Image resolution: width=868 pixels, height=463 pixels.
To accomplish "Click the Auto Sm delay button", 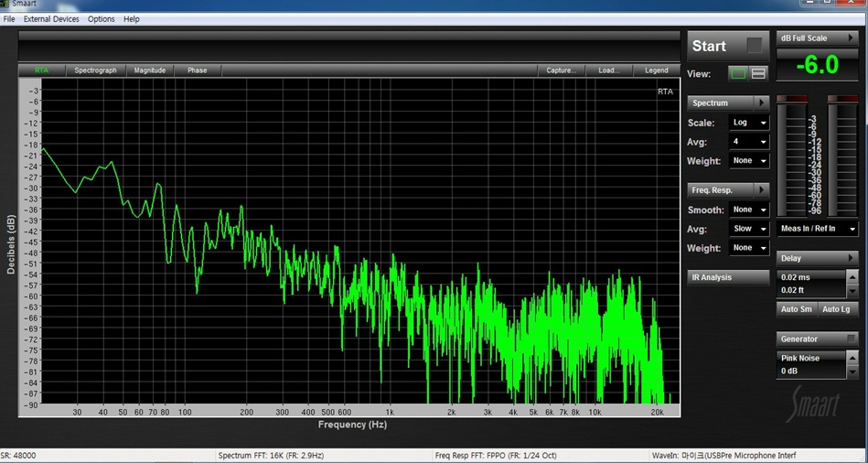I will tap(796, 309).
